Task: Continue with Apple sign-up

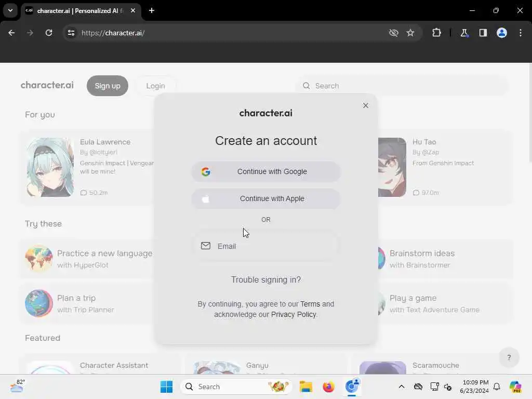Action: (x=265, y=199)
